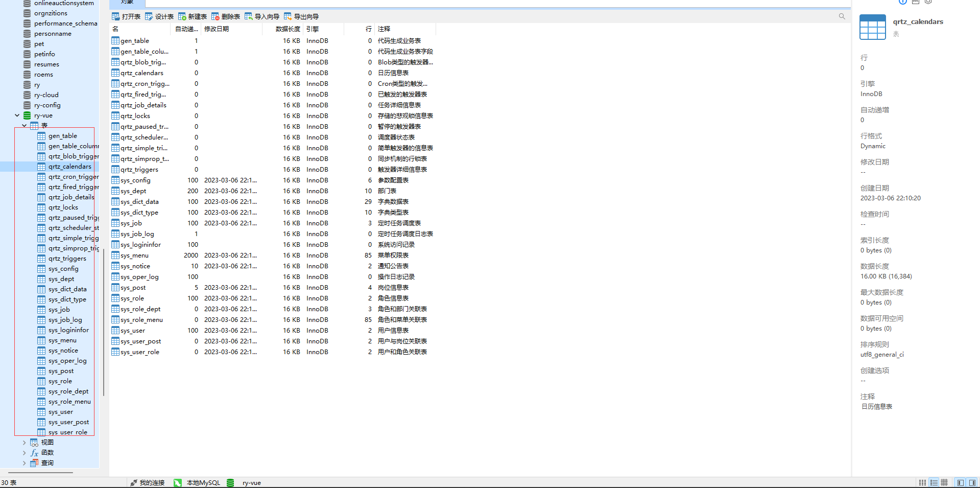980x488 pixels.
Task: Click the 函数 fx icon in tree
Action: click(x=34, y=453)
